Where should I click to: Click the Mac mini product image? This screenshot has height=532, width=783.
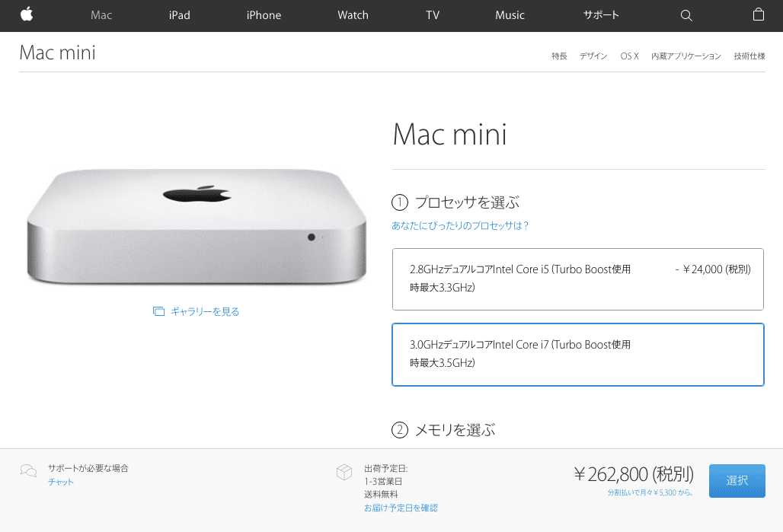[x=197, y=227]
